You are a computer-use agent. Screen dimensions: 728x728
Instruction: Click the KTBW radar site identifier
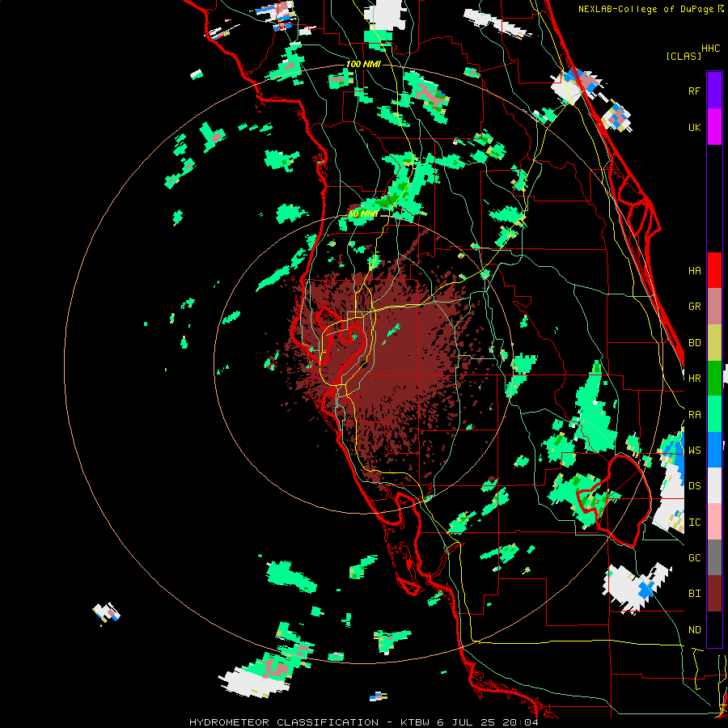414,722
